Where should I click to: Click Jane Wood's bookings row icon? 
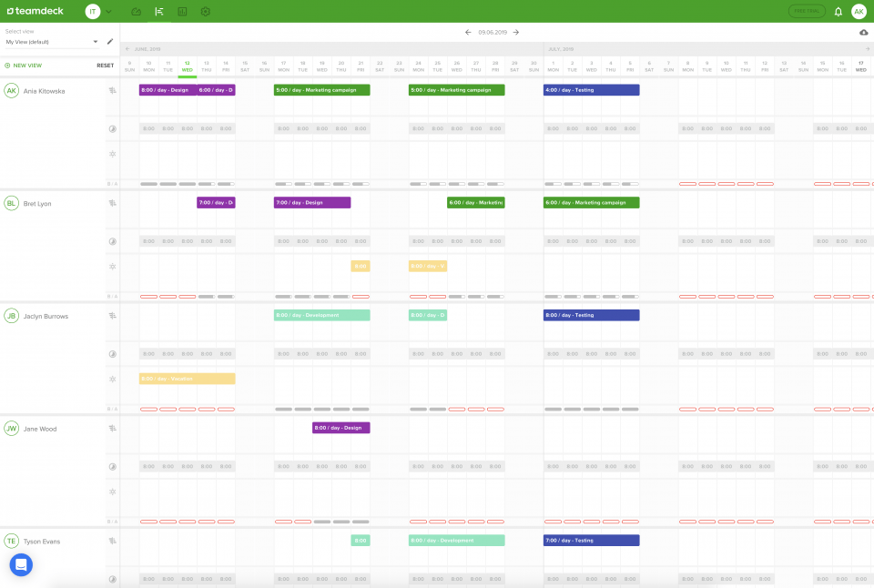[113, 428]
